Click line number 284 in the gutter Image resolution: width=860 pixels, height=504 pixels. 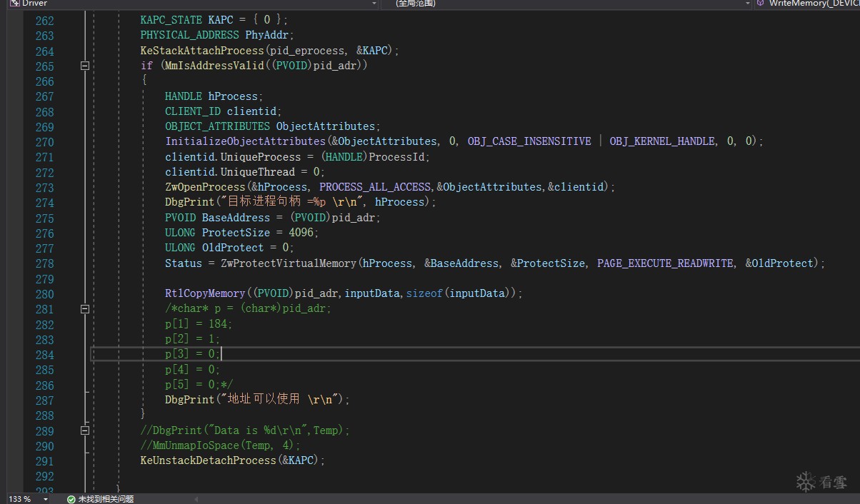click(44, 355)
